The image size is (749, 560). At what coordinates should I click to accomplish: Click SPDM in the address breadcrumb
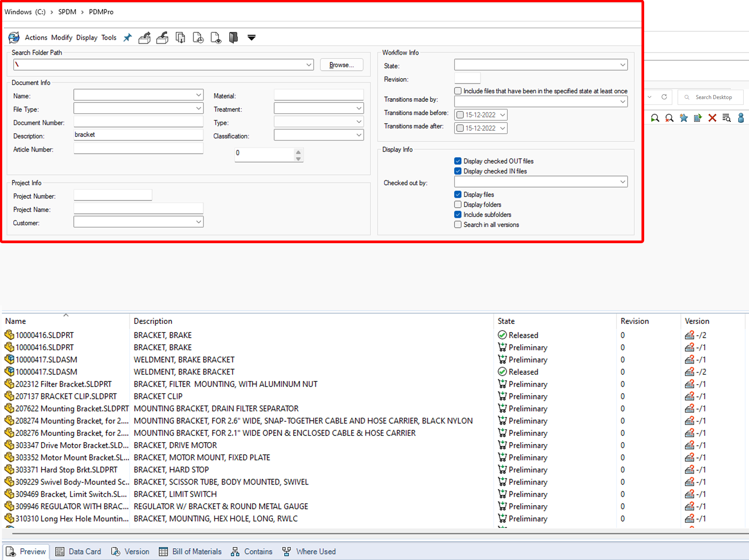pos(67,12)
